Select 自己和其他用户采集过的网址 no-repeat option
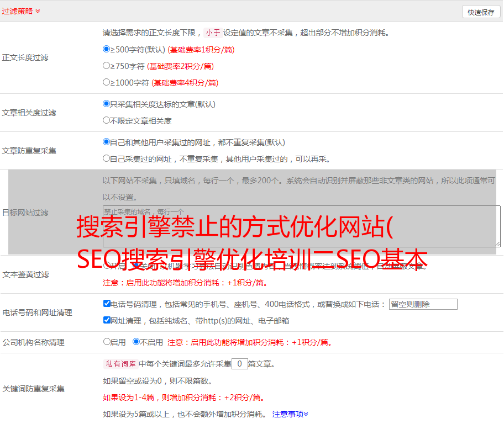Viewport: 504px width, 424px height. click(x=107, y=142)
